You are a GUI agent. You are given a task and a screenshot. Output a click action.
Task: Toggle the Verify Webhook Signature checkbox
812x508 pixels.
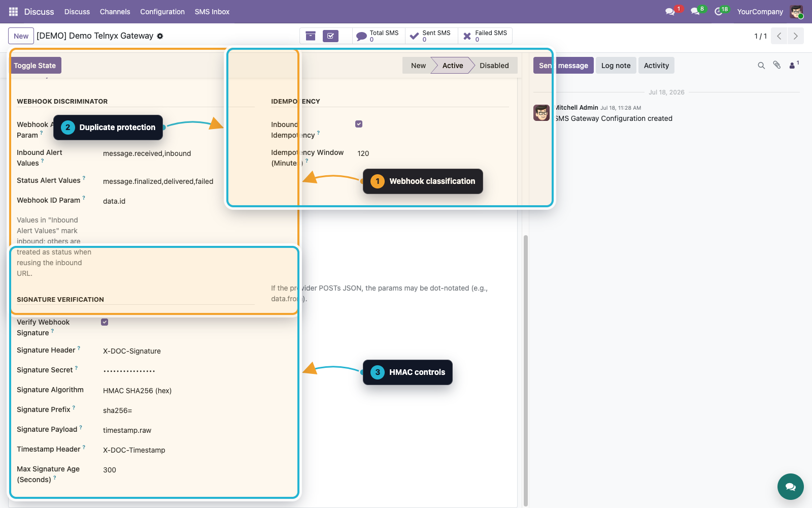pos(105,322)
